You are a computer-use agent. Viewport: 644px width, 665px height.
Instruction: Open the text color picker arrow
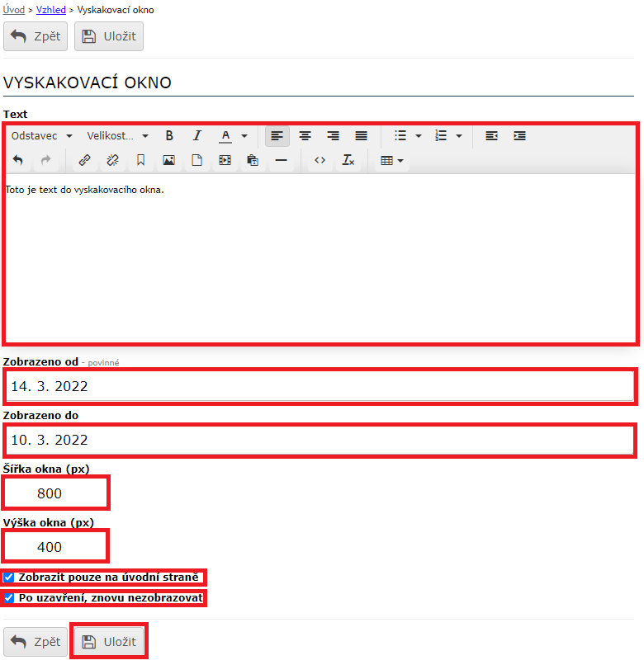244,136
